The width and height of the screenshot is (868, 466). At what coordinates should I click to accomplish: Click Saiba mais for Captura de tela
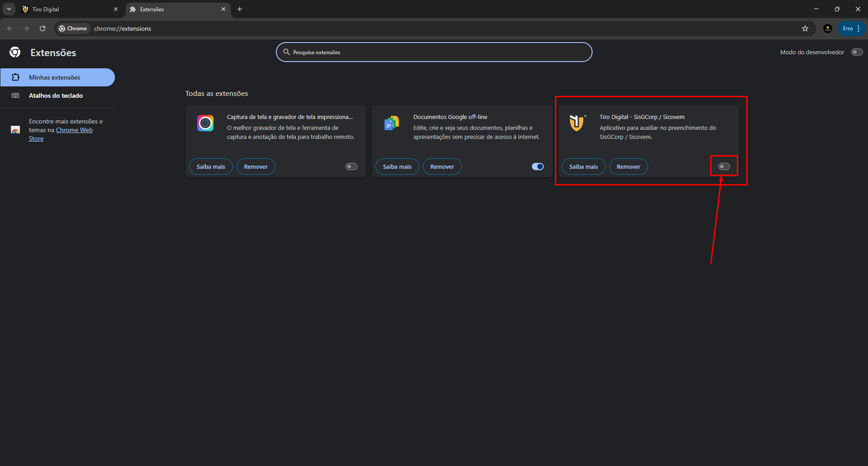(211, 166)
